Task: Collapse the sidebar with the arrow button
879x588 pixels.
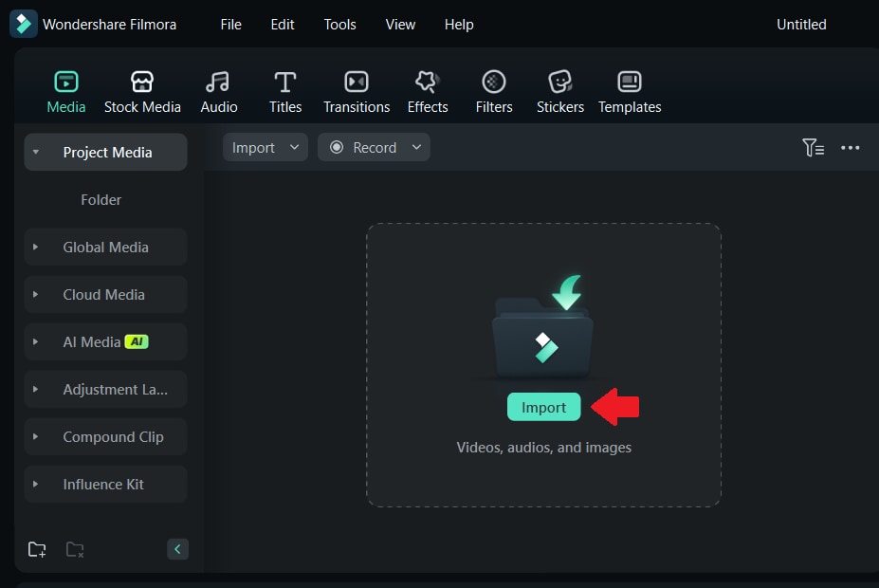Action: pyautogui.click(x=177, y=549)
